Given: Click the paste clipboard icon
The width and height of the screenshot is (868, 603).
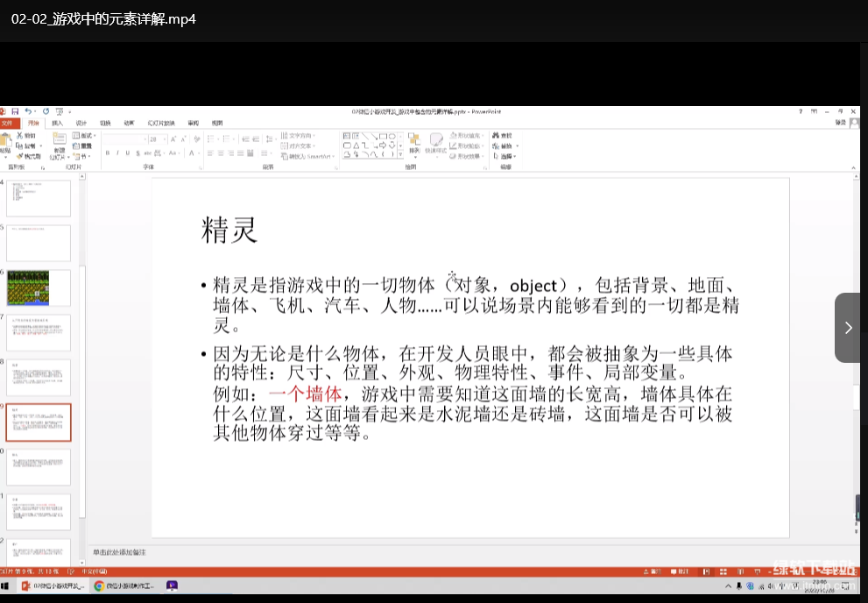Looking at the screenshot, I should tap(7, 139).
